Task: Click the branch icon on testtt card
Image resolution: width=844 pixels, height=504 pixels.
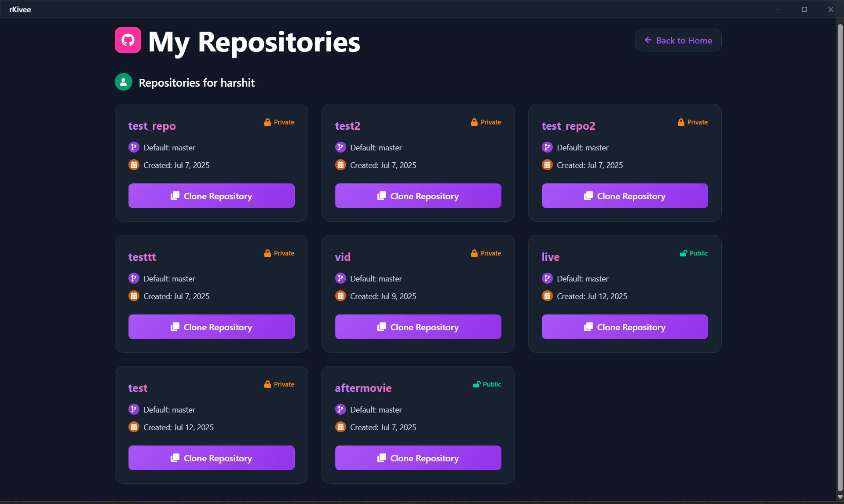Action: [x=134, y=278]
